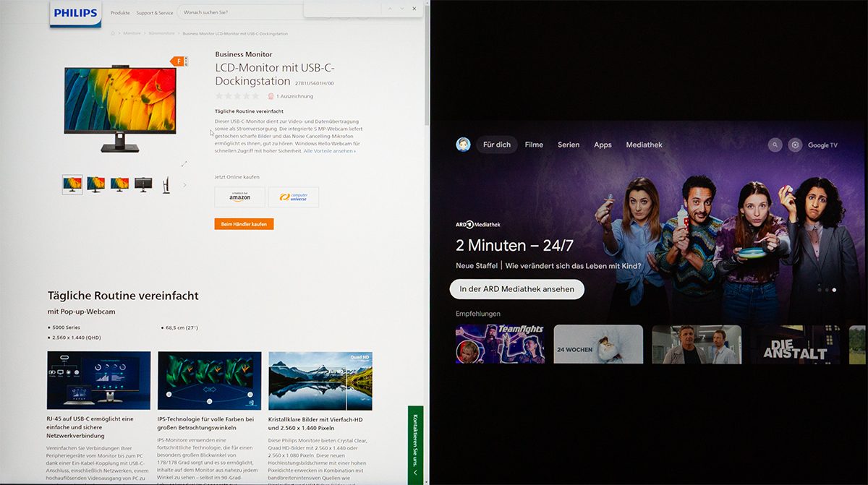Open the '24 Wochen' recommendation tile
868x485 pixels.
pos(598,344)
